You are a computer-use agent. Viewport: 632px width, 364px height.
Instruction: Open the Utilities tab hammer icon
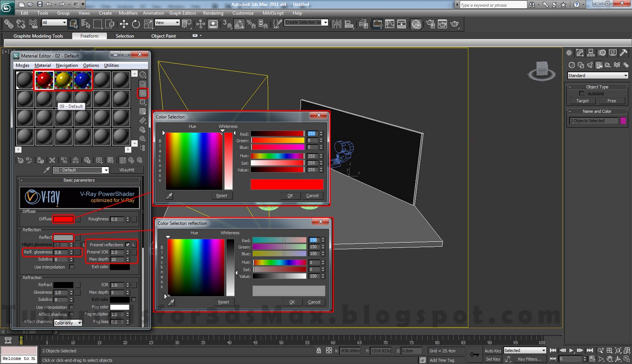pyautogui.click(x=623, y=53)
